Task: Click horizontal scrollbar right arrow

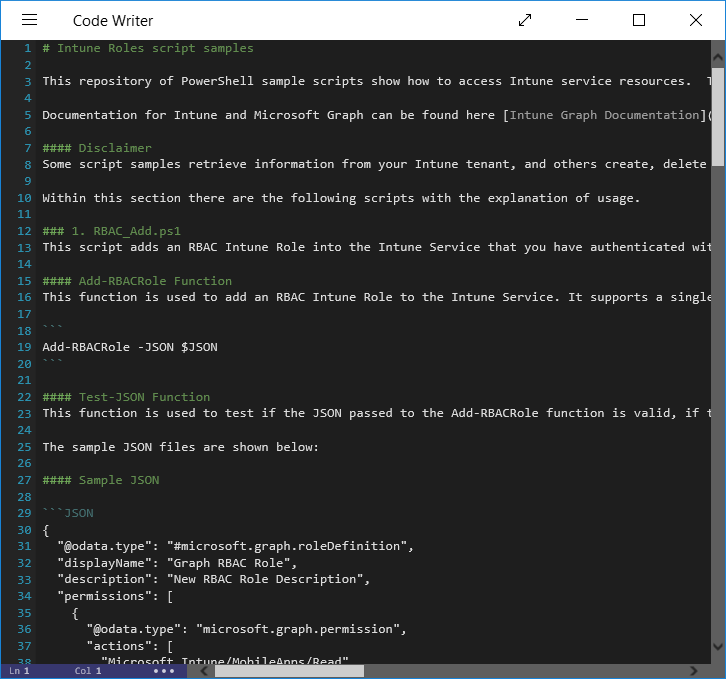Action: (694, 671)
